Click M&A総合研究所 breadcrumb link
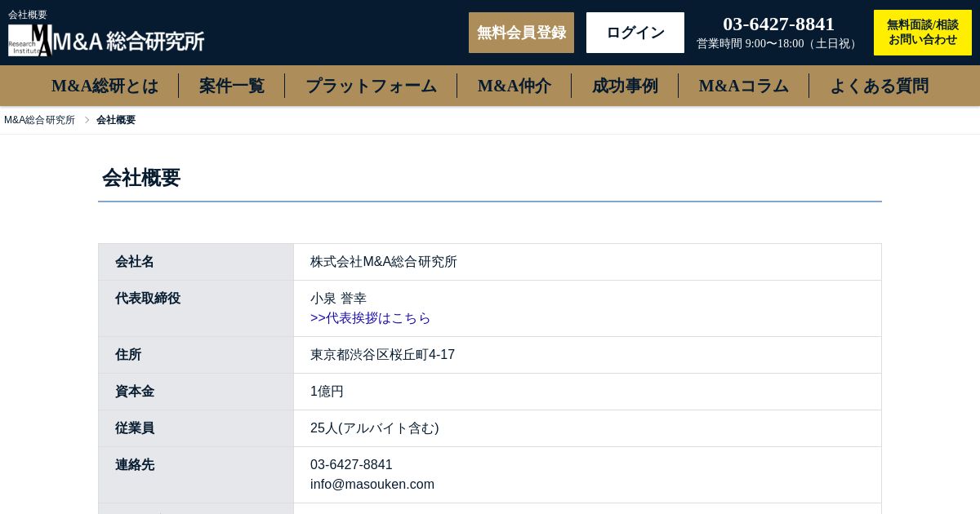This screenshot has height=514, width=980. click(x=39, y=120)
